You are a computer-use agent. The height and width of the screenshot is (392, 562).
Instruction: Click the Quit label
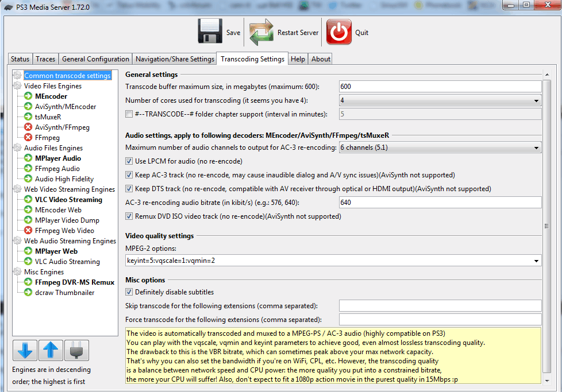(x=361, y=33)
